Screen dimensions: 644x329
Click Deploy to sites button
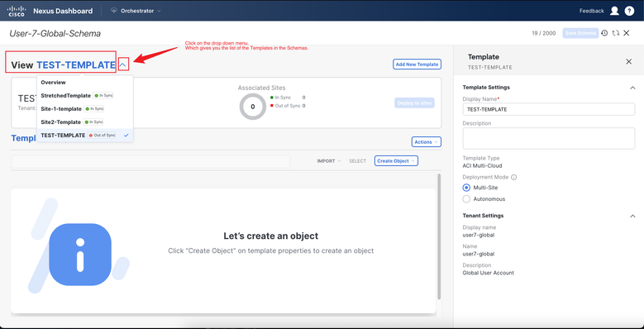pos(414,103)
